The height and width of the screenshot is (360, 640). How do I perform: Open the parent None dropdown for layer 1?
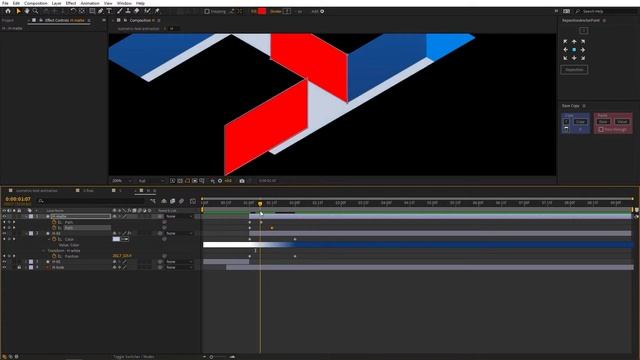[179, 216]
